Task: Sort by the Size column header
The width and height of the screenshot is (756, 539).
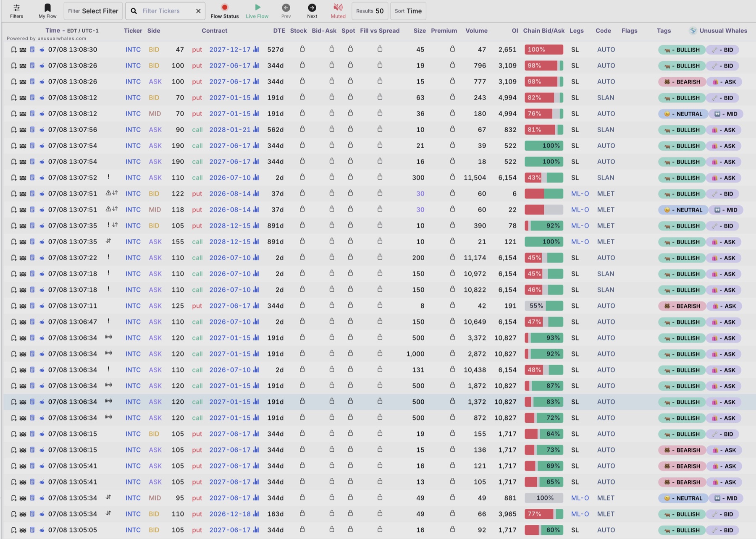Action: tap(419, 31)
